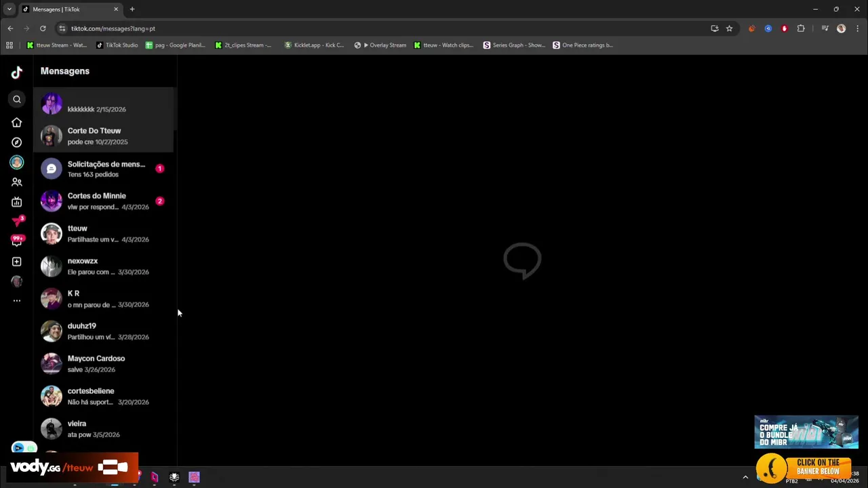This screenshot has width=868, height=488.
Task: Click the browser Back arrow
Action: tap(10, 28)
